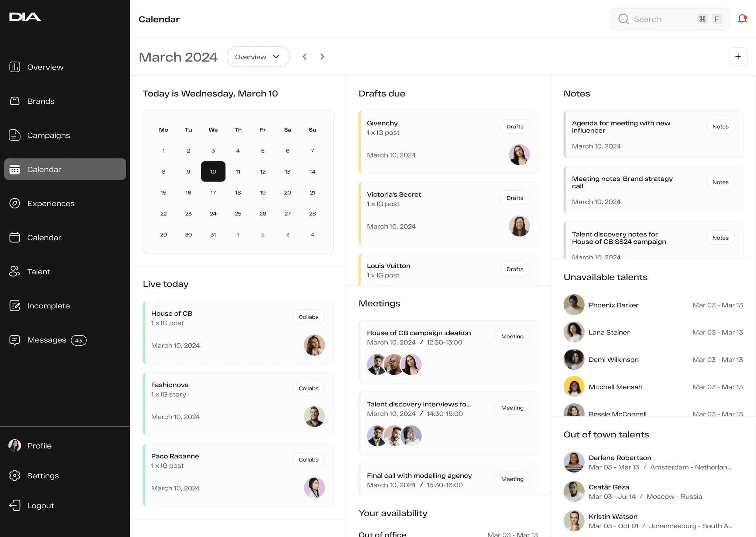Image resolution: width=756 pixels, height=537 pixels.
Task: Select March 17 on the calendar
Action: [213, 193]
